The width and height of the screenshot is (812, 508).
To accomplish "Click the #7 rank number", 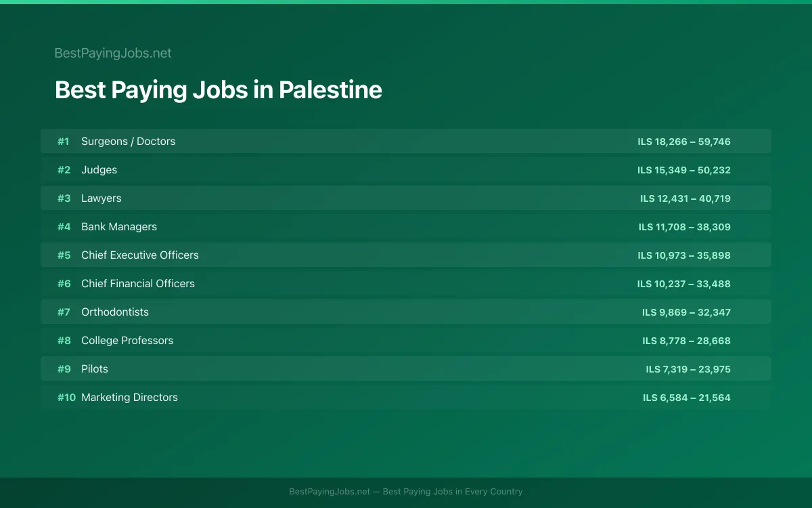I will (64, 312).
